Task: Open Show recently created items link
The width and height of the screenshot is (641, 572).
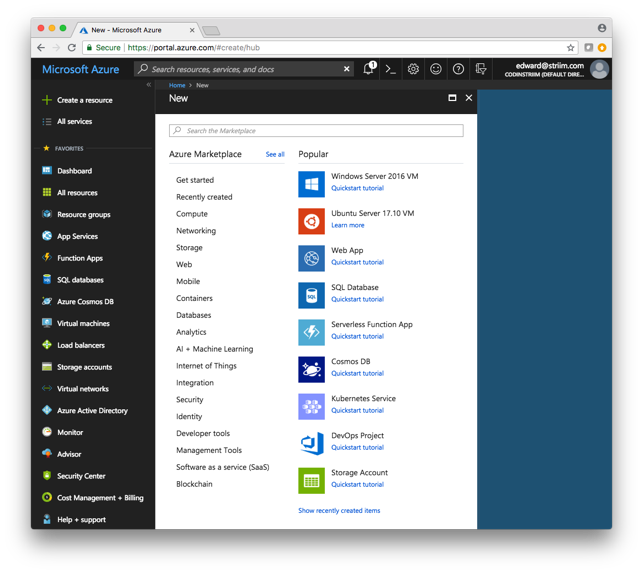Action: (339, 511)
